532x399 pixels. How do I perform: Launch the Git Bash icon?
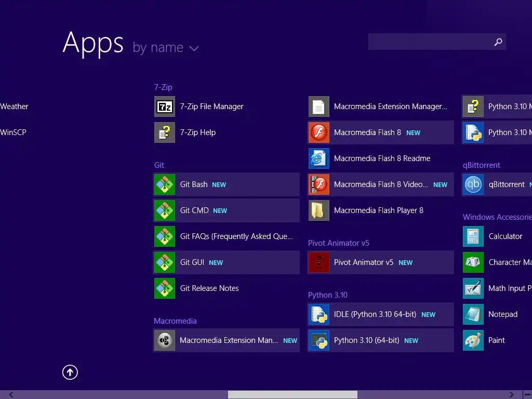[x=165, y=184]
